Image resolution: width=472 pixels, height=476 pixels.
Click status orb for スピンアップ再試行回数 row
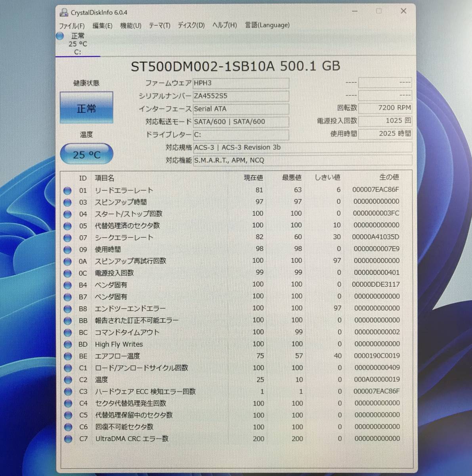[x=67, y=261]
